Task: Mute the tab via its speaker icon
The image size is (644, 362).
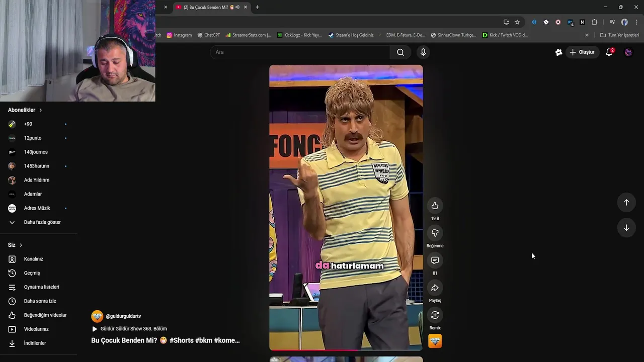Action: coord(237,8)
